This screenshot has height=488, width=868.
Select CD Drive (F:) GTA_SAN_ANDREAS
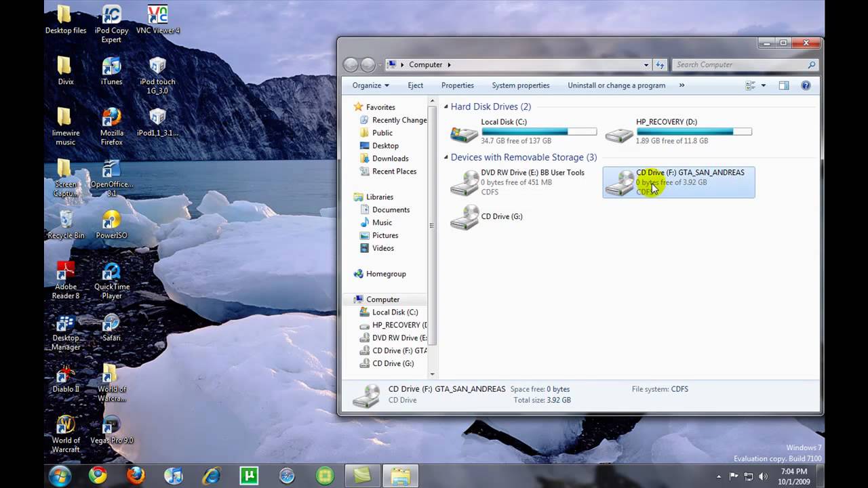(x=679, y=182)
